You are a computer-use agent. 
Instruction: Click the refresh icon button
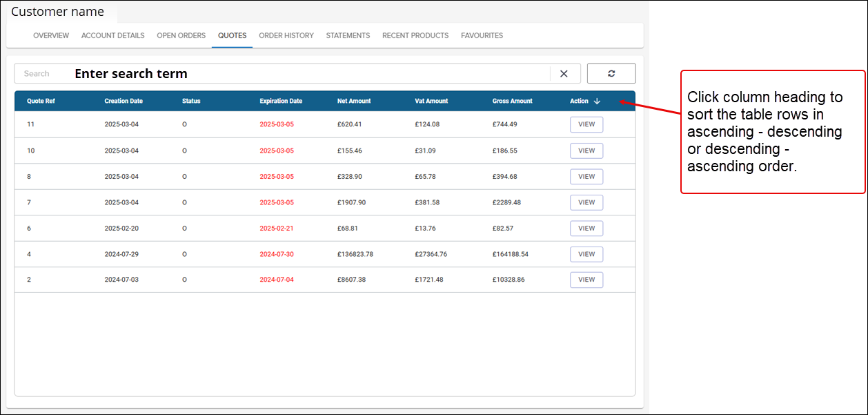pyautogui.click(x=611, y=74)
